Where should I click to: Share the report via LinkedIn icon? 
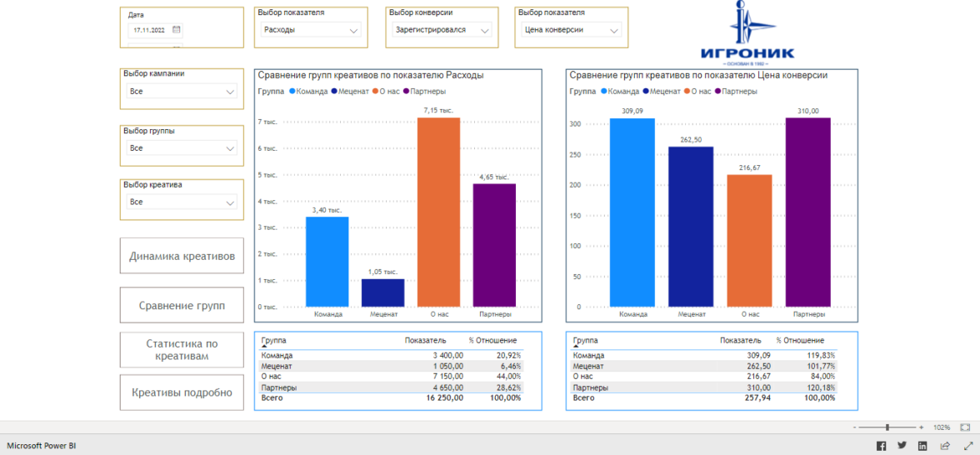(922, 446)
